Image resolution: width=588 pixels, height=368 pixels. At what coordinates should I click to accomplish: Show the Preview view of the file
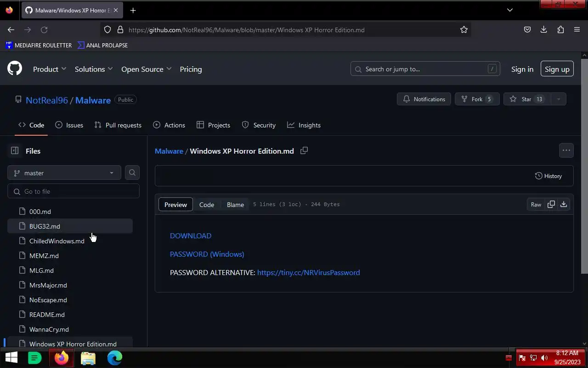tap(175, 204)
